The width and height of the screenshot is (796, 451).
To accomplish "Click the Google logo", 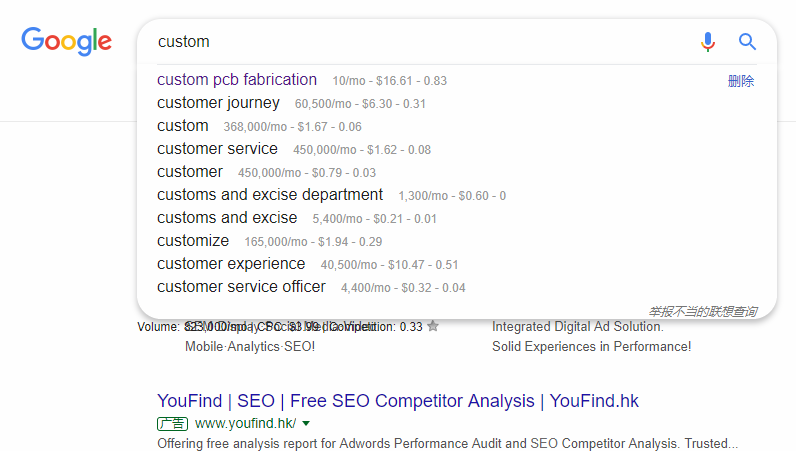I will (x=66, y=41).
